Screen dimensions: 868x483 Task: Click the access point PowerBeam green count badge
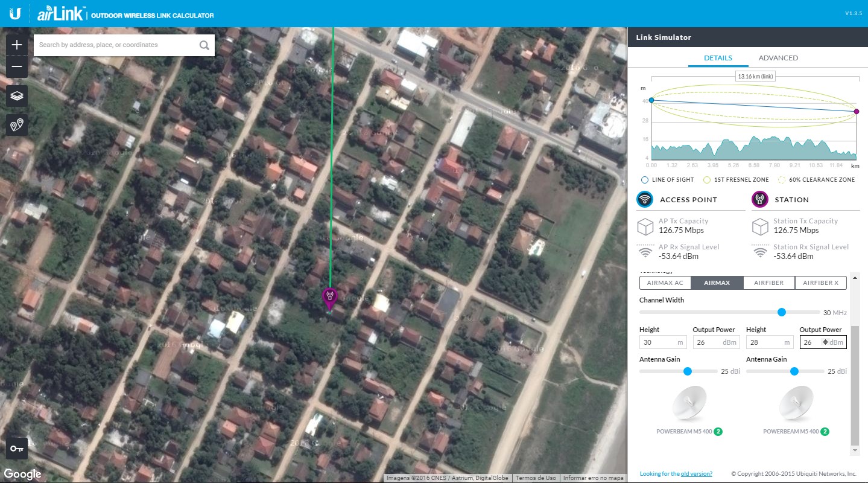[x=718, y=432]
